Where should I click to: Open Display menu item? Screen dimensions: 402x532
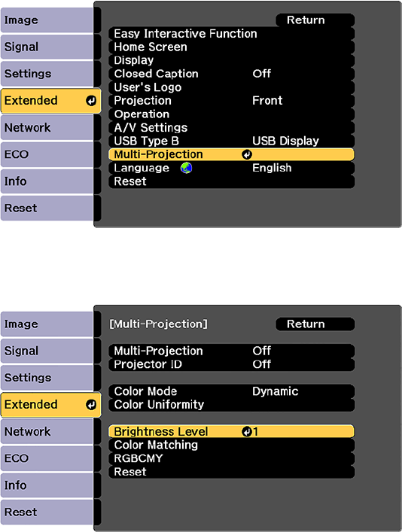[x=232, y=61]
